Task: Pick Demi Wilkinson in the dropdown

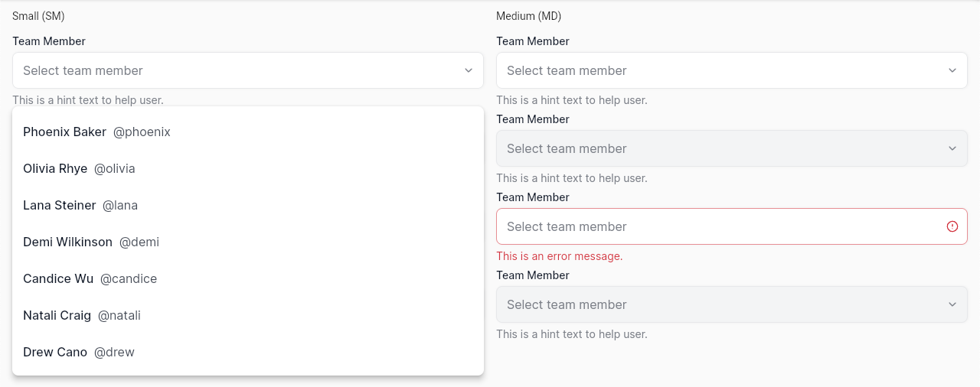Action: 248,242
